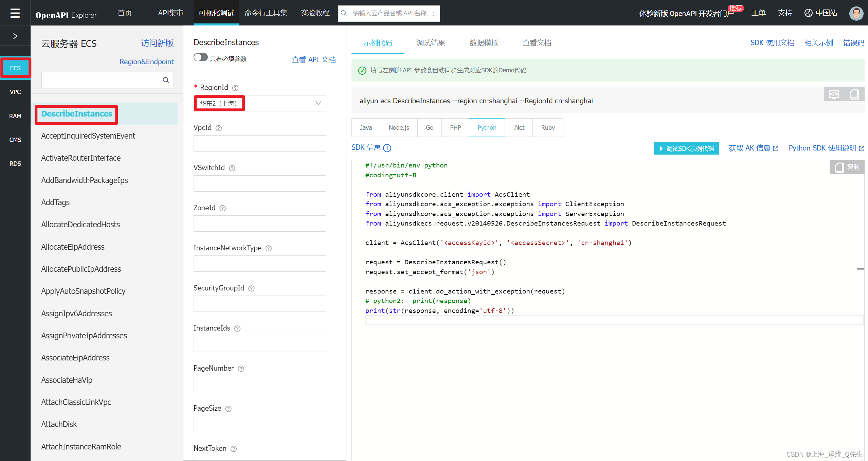Click the 访问新版 link
This screenshot has width=868, height=461.
coord(157,43)
